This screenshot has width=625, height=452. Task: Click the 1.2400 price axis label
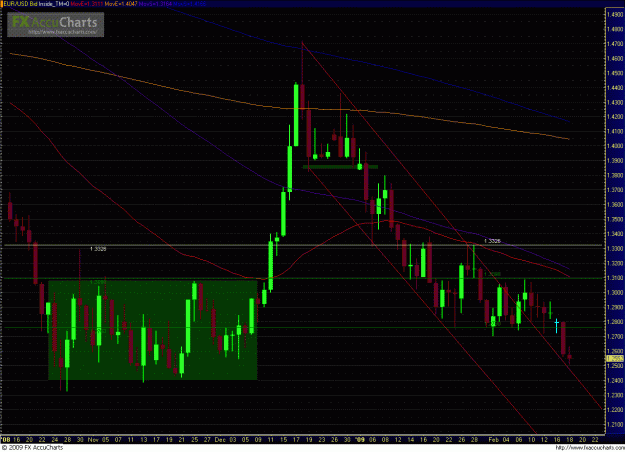pos(615,380)
